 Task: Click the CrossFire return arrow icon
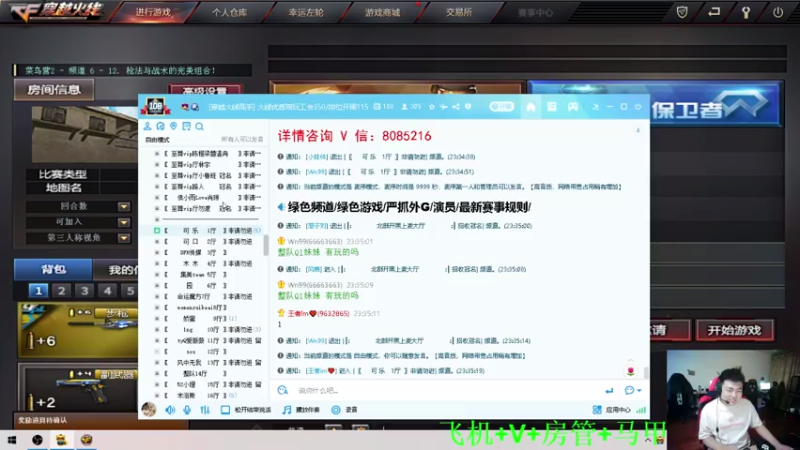(714, 12)
